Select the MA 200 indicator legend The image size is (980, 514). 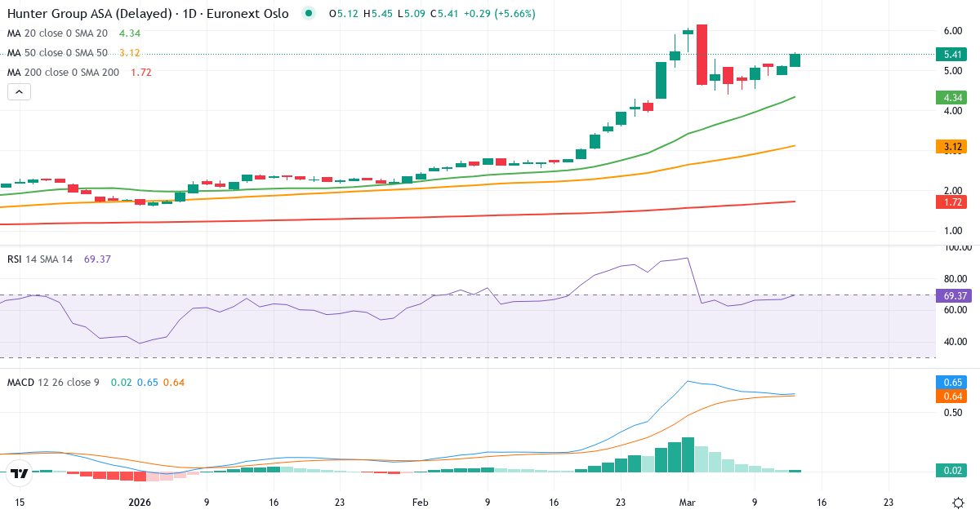point(62,72)
